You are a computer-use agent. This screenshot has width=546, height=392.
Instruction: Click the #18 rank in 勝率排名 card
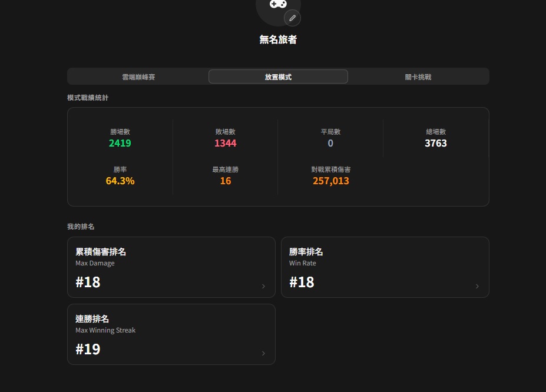pos(302,282)
